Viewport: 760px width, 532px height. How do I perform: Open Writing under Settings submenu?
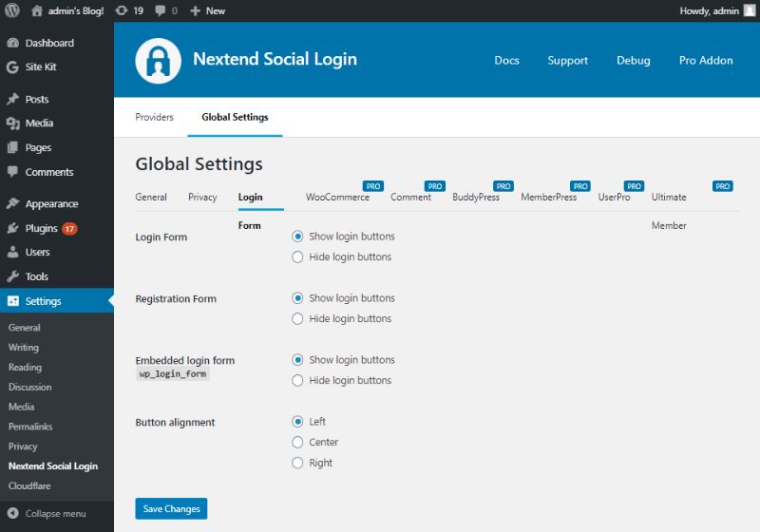point(23,348)
